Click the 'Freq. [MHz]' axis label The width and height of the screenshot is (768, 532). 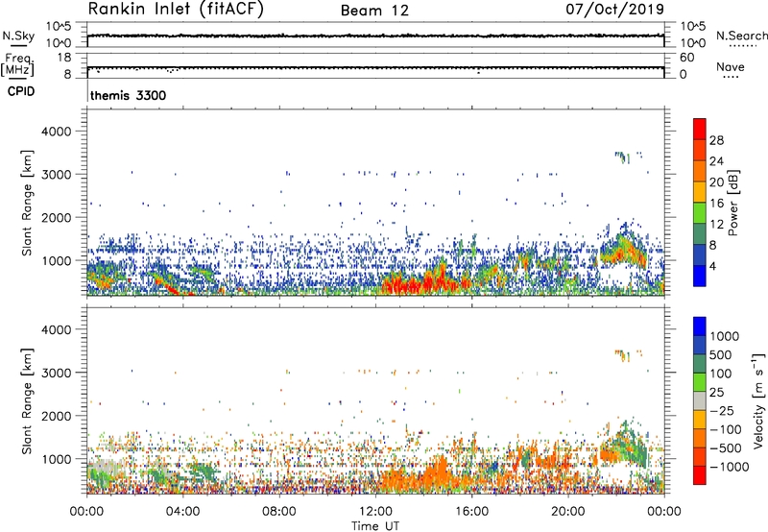click(18, 65)
